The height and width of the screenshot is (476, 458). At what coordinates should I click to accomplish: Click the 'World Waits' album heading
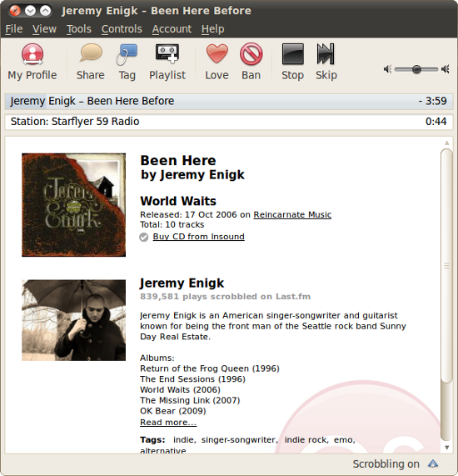click(x=178, y=201)
